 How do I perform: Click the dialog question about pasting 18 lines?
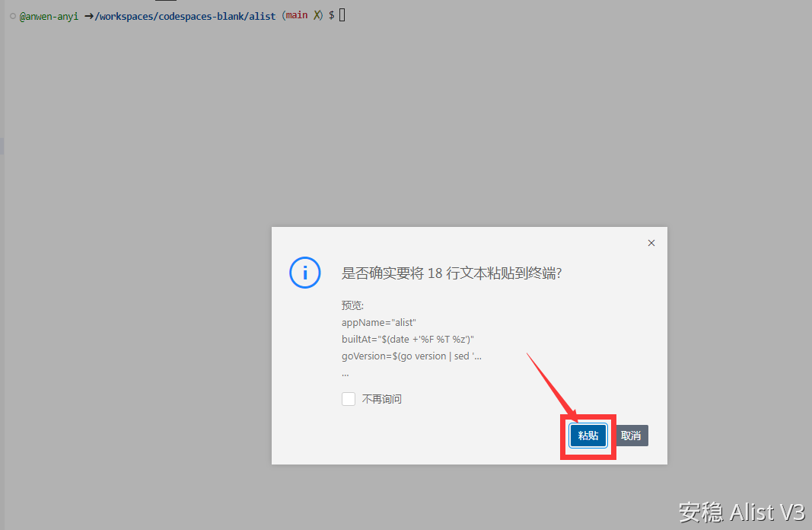451,273
